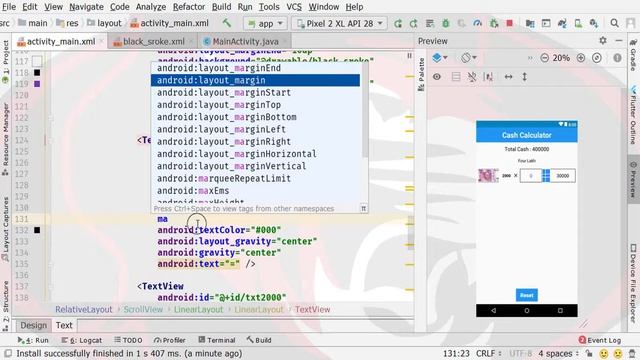Open AVD Manager phone icon in toolbar
The image size is (640, 360).
[x=578, y=23]
